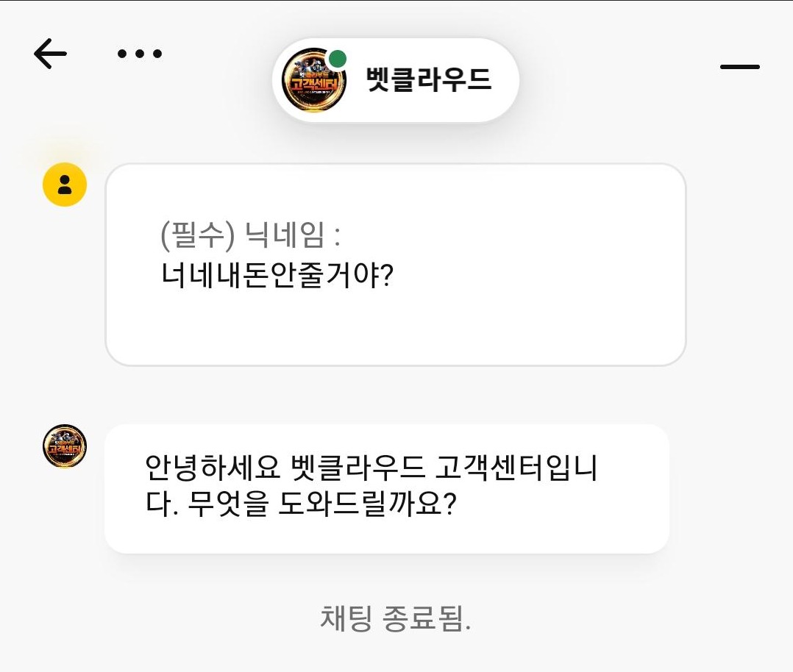Viewport: 793px width, 672px height.
Task: Click the 벳클라우드 title text in header
Action: tap(429, 80)
